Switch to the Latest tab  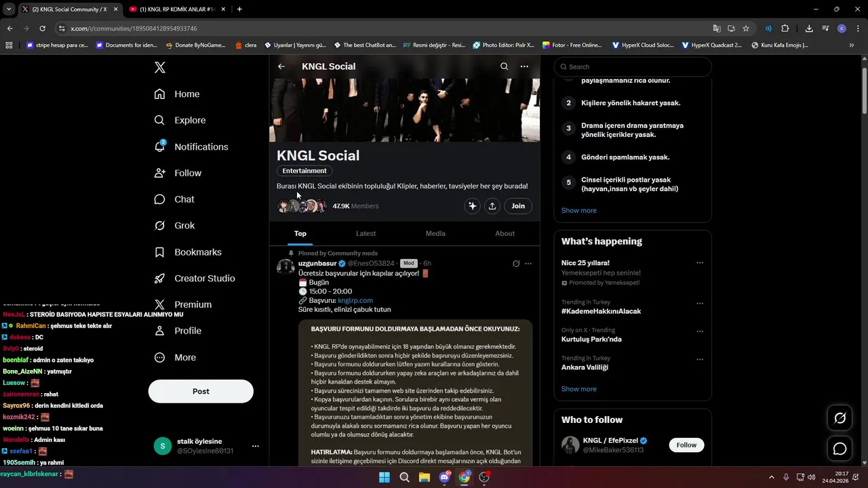point(366,233)
